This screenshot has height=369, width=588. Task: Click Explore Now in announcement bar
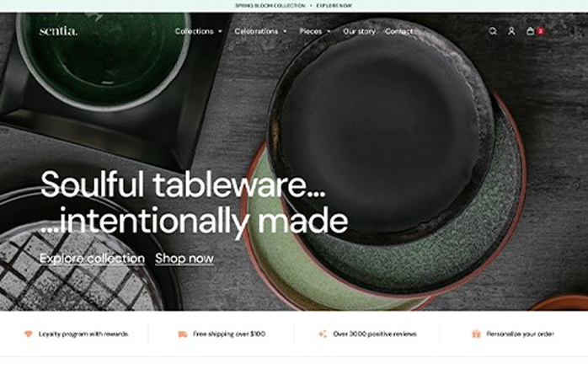click(x=334, y=6)
